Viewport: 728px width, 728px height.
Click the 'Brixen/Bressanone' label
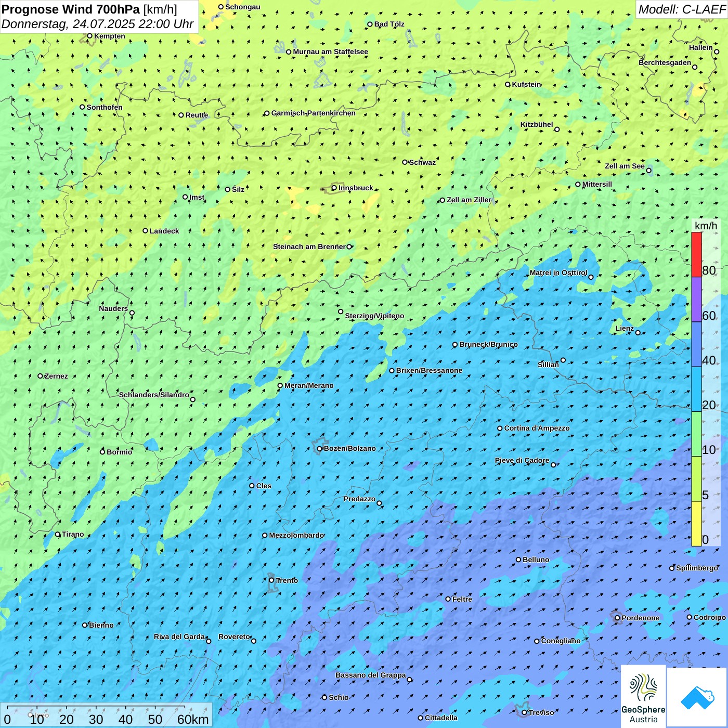(429, 370)
